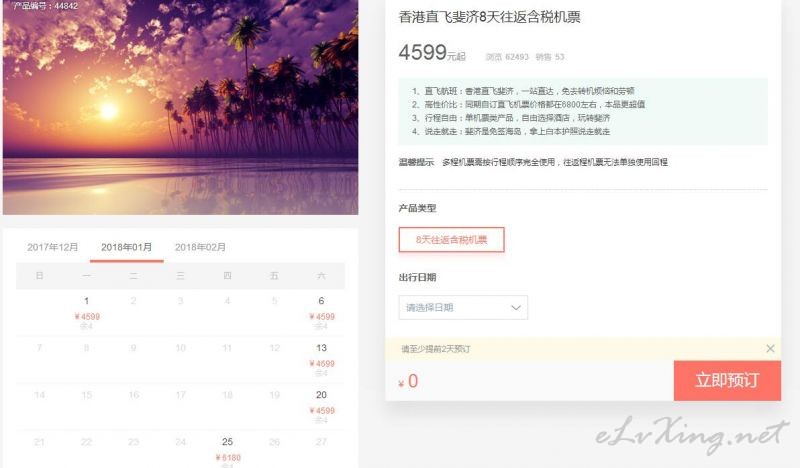Image resolution: width=800 pixels, height=468 pixels.
Task: Switch to the 2018年02月 calendar tab
Action: pyautogui.click(x=200, y=247)
